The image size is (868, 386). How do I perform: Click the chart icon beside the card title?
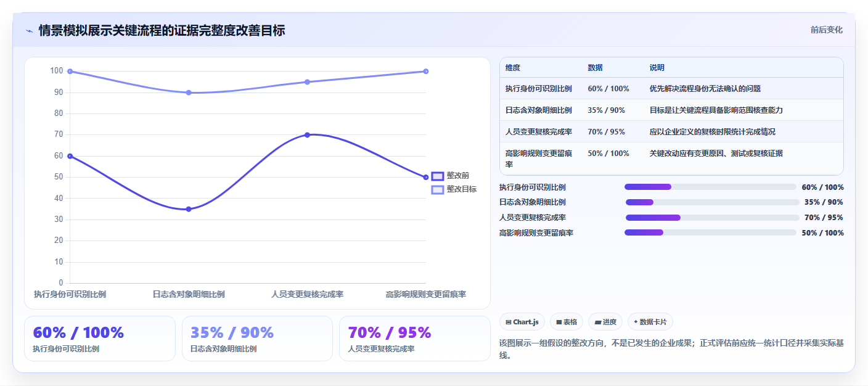pos(29,31)
